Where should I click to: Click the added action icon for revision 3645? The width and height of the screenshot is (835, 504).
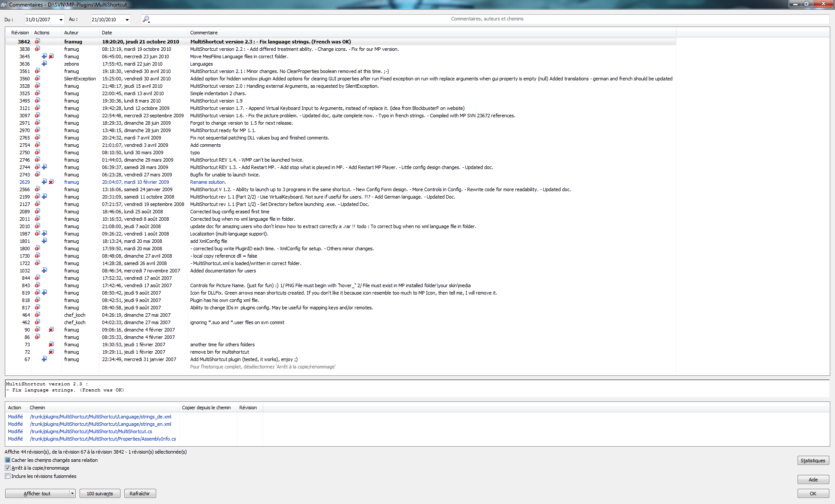coord(44,56)
